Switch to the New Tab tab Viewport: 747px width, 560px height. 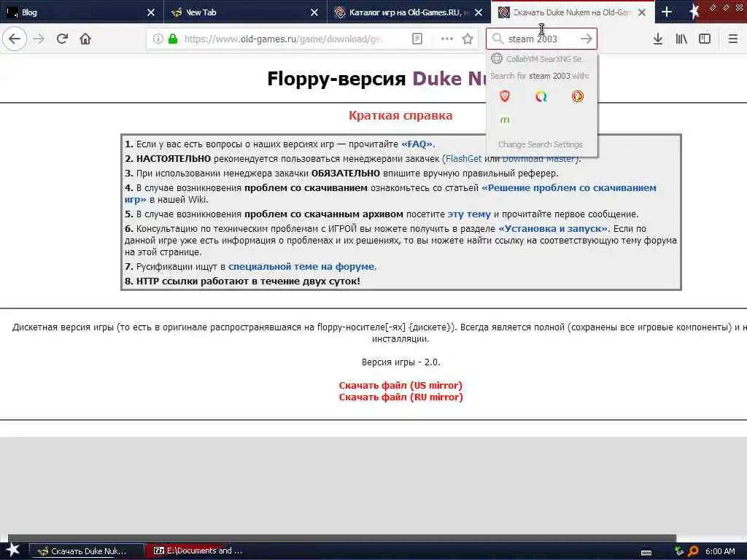[x=237, y=12]
